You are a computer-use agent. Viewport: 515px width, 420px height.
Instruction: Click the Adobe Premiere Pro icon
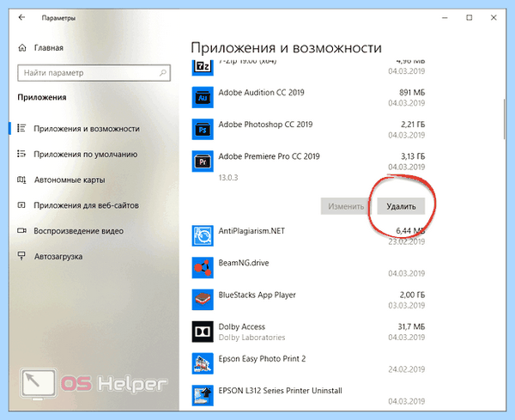point(203,161)
